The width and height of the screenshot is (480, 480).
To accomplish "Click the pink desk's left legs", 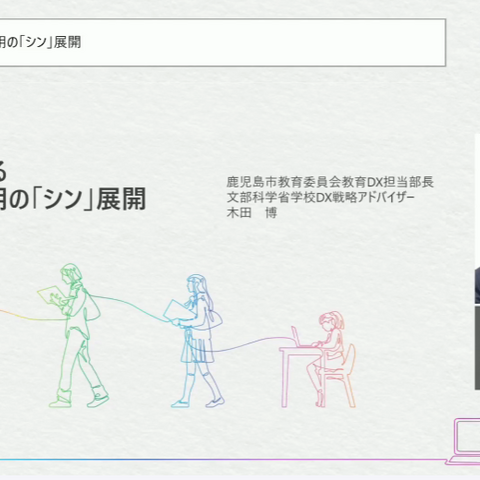I will [284, 379].
